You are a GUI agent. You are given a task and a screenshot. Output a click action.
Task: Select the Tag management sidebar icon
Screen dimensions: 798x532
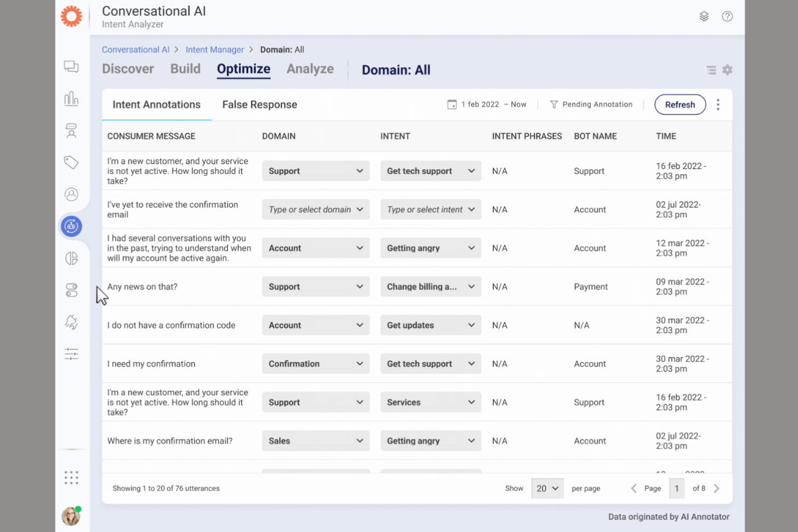click(x=71, y=162)
